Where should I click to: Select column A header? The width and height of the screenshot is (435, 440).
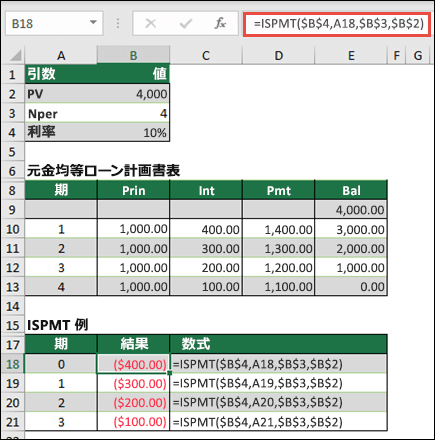tap(61, 55)
